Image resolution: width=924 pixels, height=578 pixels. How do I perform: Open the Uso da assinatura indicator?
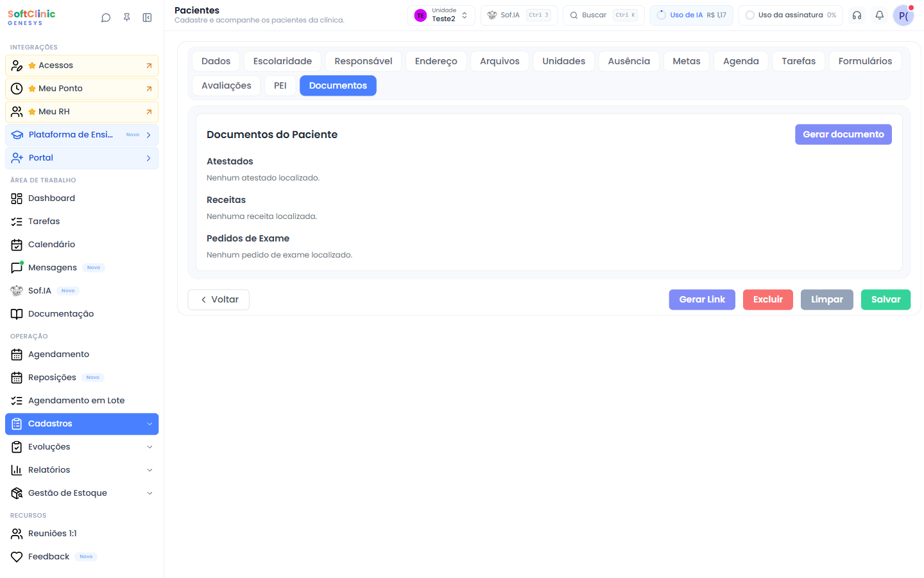pyautogui.click(x=791, y=15)
